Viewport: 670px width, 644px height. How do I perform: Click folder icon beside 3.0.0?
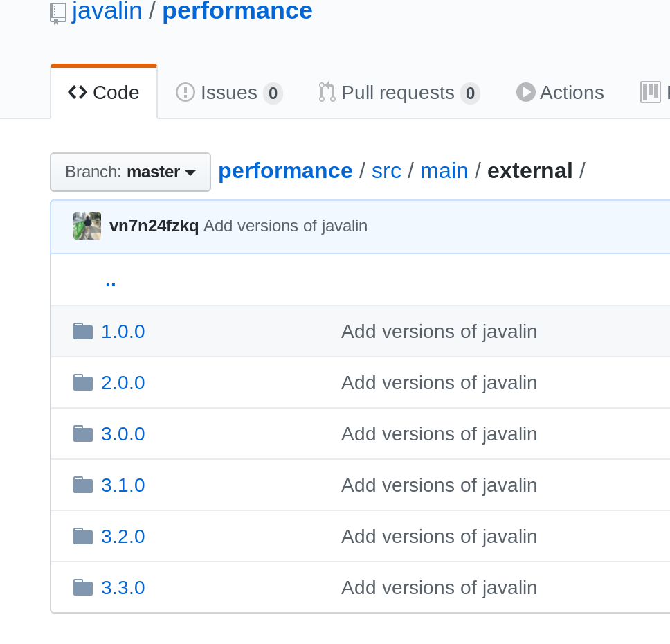pos(83,433)
